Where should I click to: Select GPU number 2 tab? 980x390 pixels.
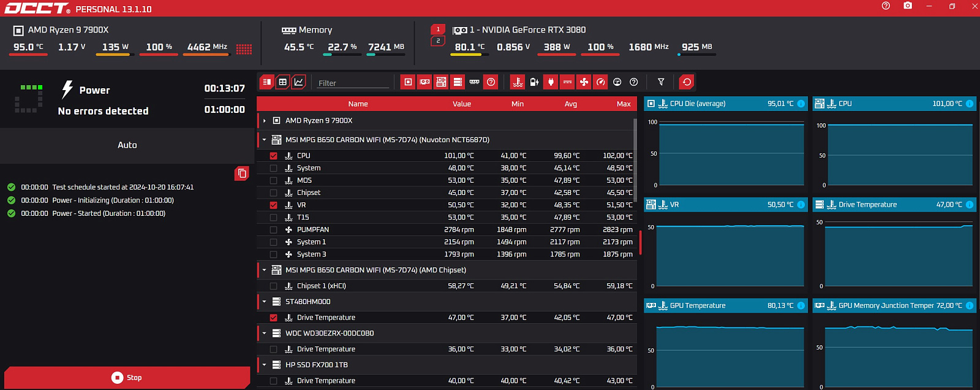[x=438, y=41]
